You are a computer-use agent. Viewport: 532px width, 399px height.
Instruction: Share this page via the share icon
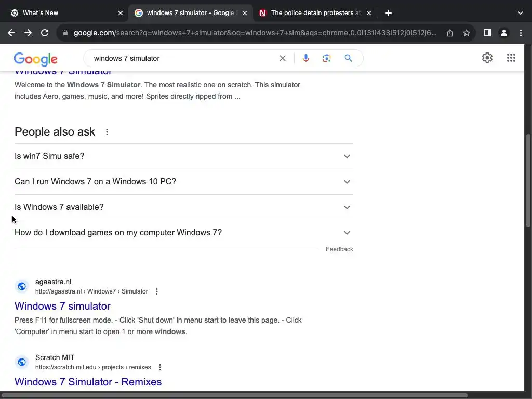tap(450, 33)
